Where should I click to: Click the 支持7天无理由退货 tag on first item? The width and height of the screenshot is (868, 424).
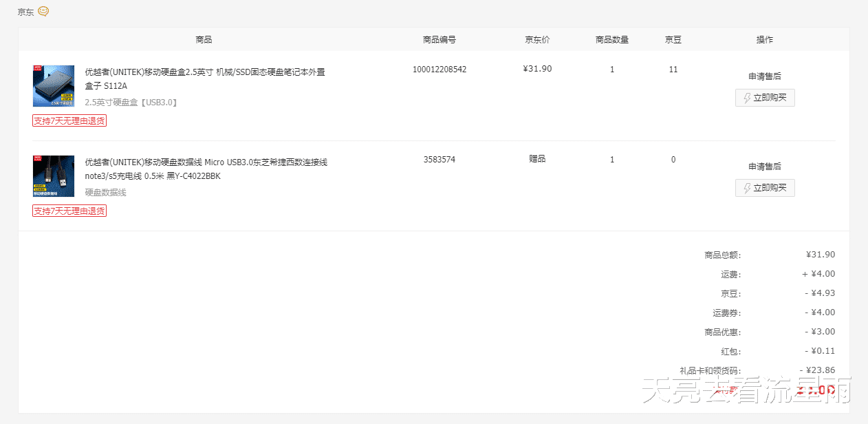[69, 120]
